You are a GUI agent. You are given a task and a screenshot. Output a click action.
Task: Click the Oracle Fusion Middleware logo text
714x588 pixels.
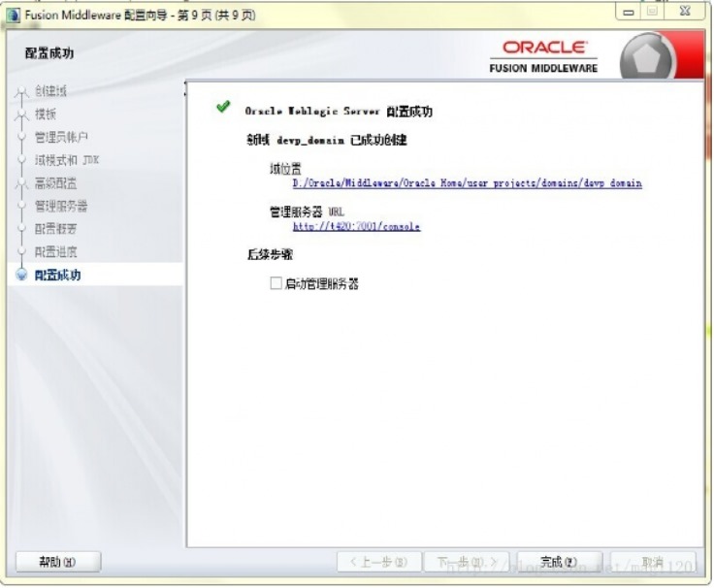click(x=543, y=57)
